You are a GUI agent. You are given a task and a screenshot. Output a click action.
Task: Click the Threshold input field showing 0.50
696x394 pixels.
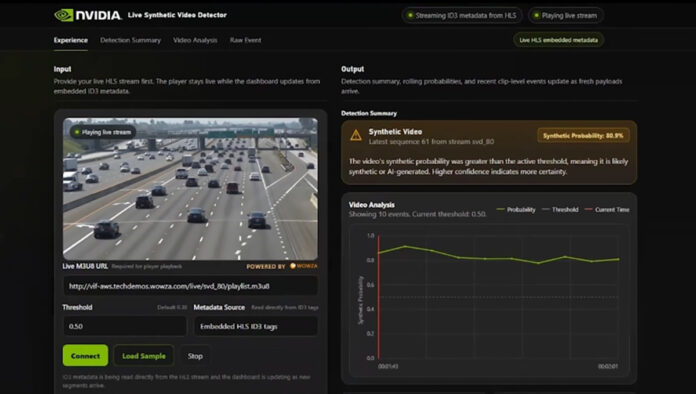click(125, 327)
